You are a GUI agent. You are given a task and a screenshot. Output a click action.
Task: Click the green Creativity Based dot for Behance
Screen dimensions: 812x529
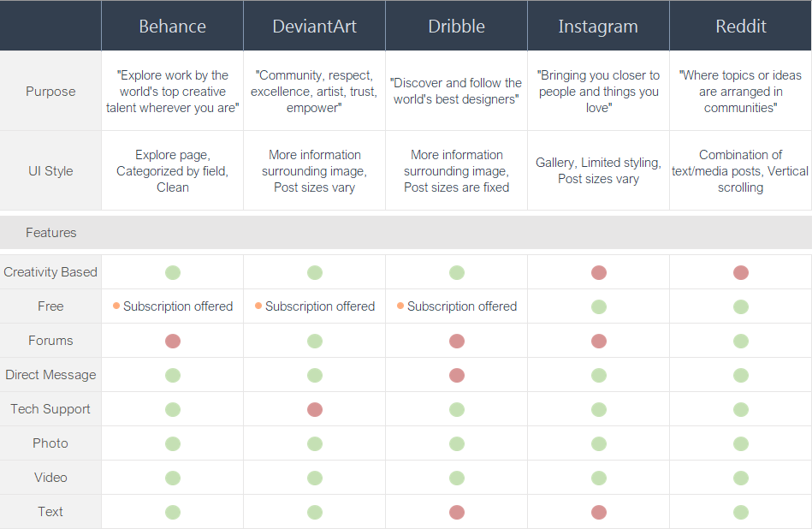click(173, 272)
